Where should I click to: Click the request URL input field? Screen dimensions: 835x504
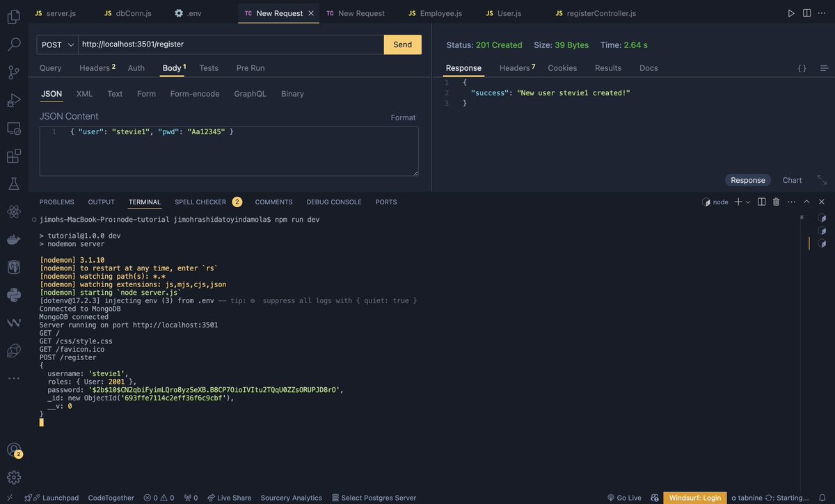[231, 44]
